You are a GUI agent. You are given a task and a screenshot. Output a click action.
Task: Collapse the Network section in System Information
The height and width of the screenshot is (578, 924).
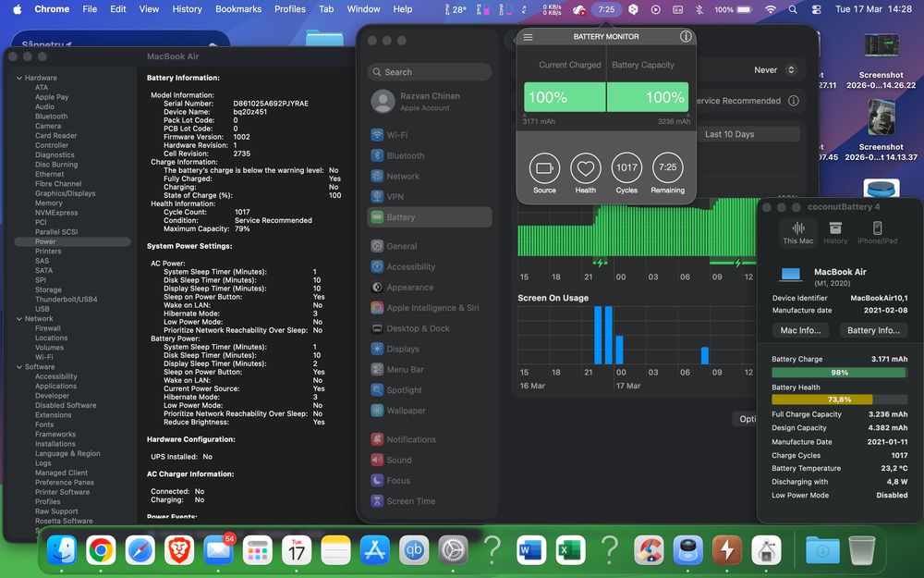click(18, 318)
